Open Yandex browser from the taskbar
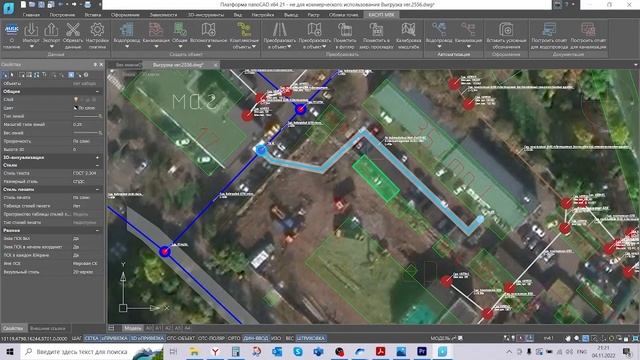Viewport: 640px width, 360px height. pos(215,351)
